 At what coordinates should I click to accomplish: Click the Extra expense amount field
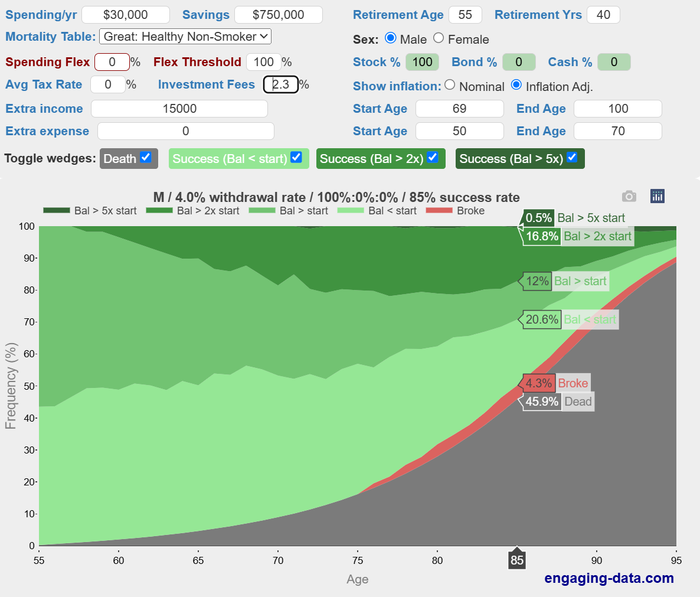click(186, 131)
